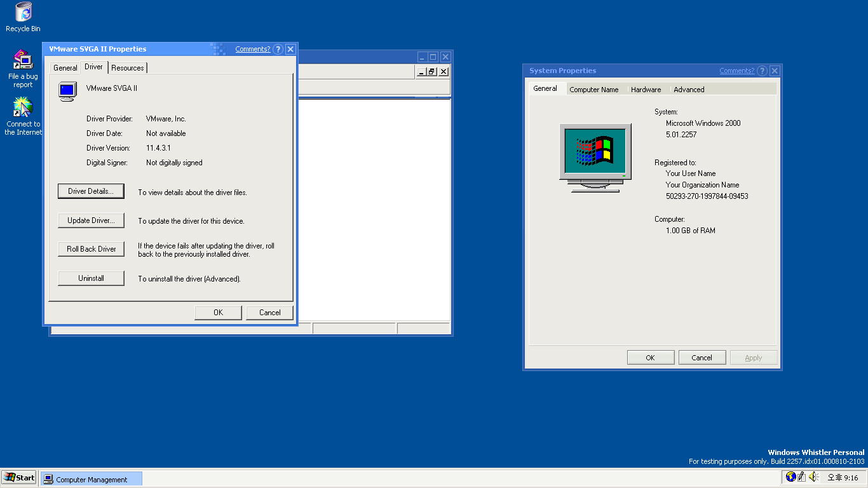This screenshot has width=868, height=488.
Task: Click the Driver Details button
Action: [x=91, y=191]
